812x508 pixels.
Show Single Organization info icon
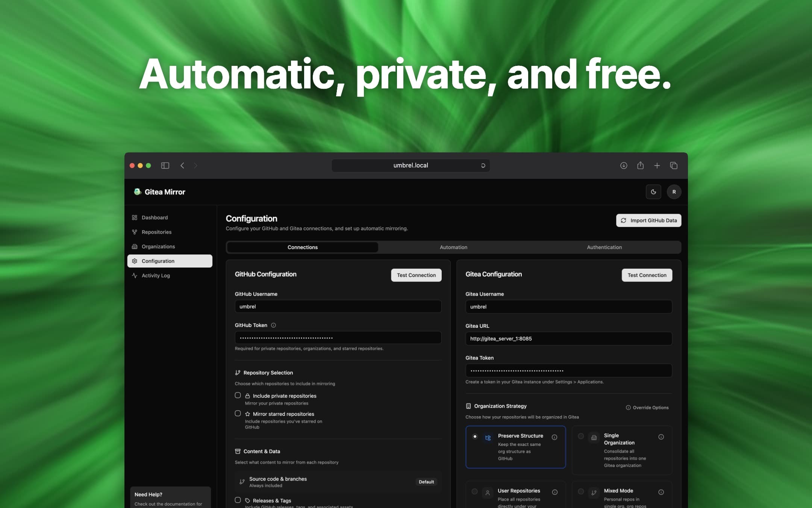click(x=661, y=437)
